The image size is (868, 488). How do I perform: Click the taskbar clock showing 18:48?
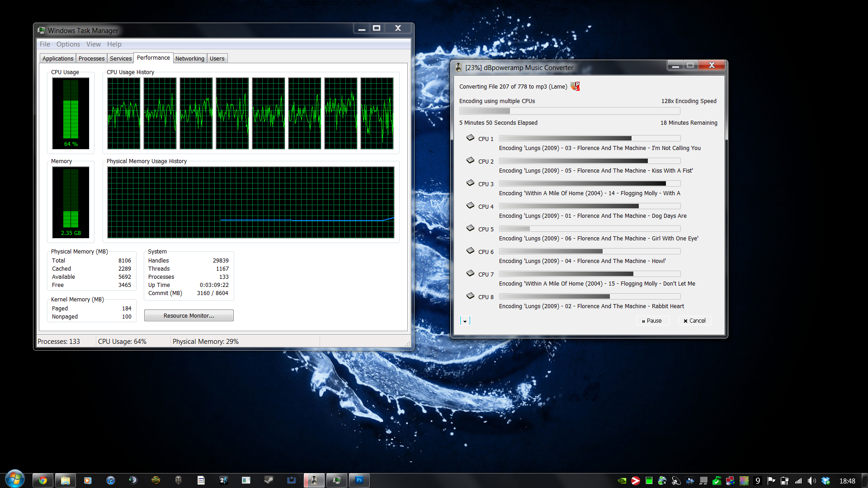click(847, 481)
